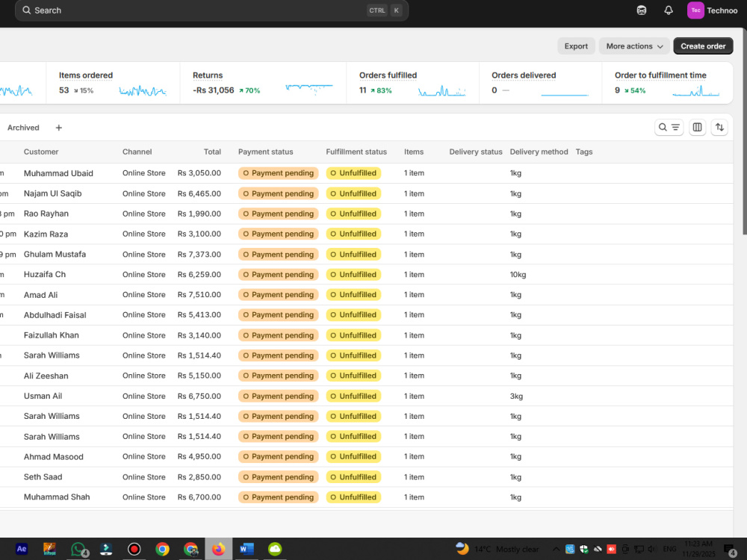
Task: Select customer Ali Zeeshan
Action: (46, 376)
